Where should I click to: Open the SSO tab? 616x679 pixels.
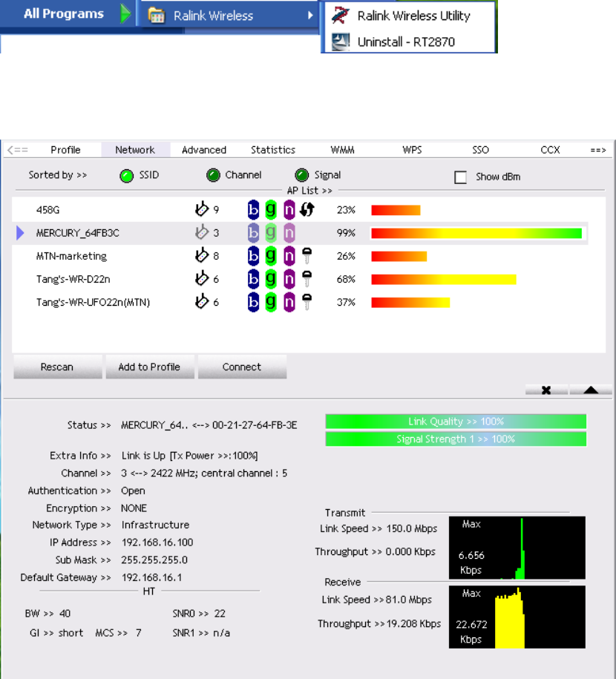coord(480,150)
